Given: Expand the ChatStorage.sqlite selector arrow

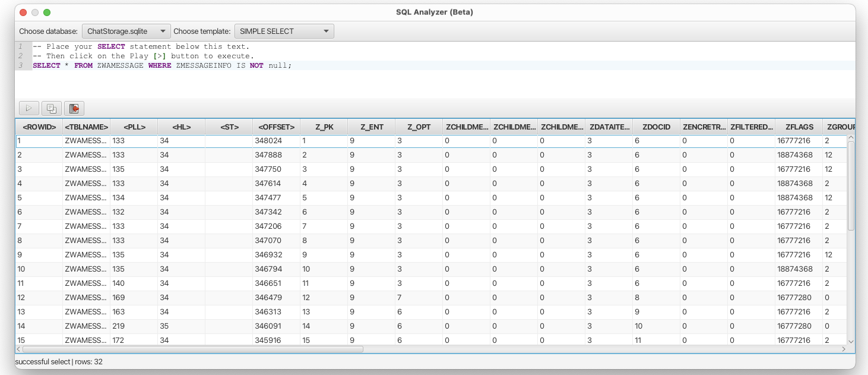Looking at the screenshot, I should pyautogui.click(x=161, y=31).
